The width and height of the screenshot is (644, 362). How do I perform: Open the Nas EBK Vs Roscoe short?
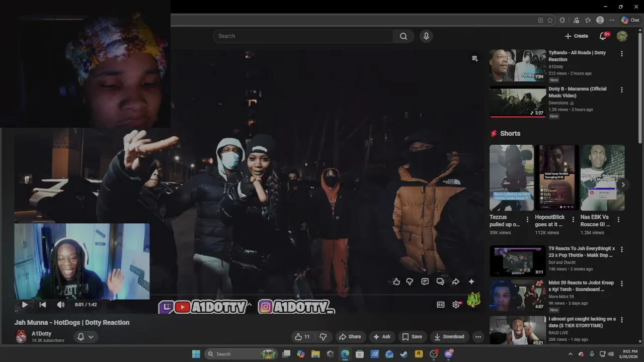(603, 178)
